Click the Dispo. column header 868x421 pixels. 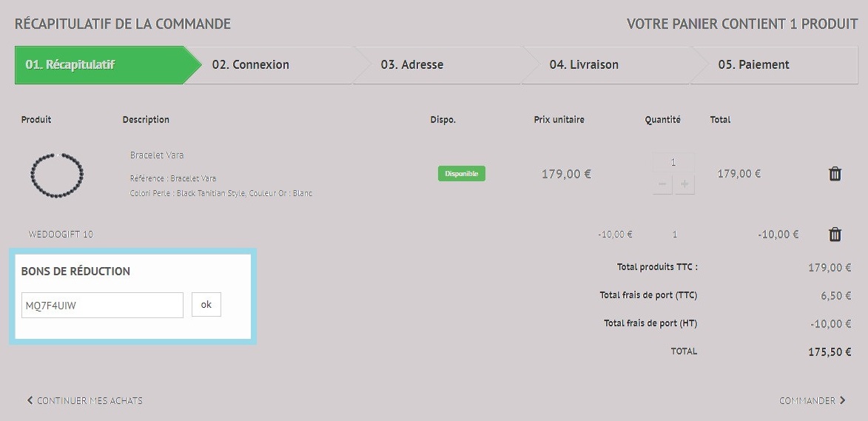click(443, 120)
